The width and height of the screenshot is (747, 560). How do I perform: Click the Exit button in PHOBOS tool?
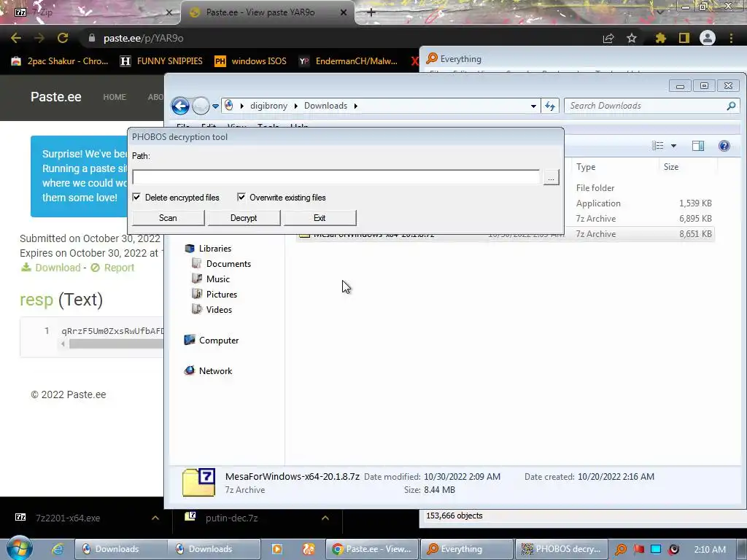[320, 217]
